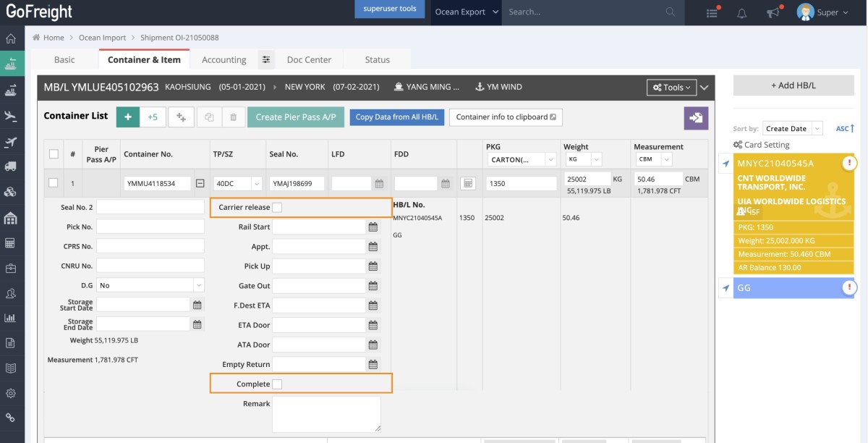Screen dimensions: 868x443
Task: Switch to the Accounting tab
Action: 224,60
